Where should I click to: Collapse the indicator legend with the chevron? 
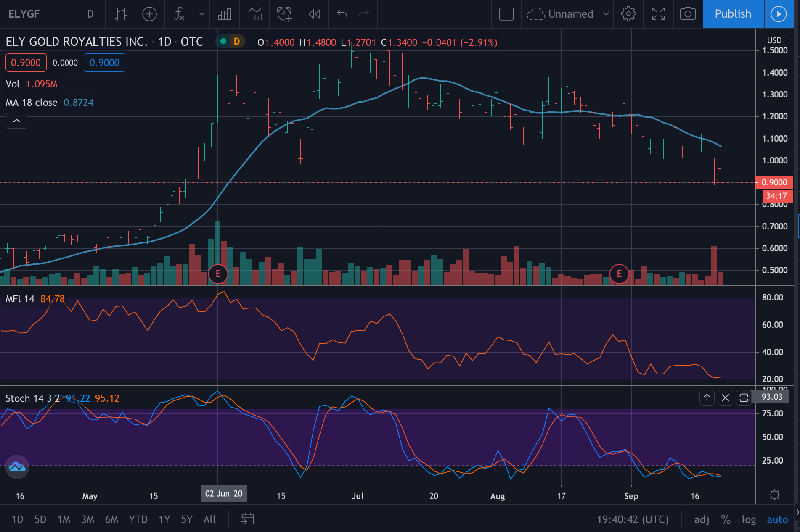(x=16, y=121)
